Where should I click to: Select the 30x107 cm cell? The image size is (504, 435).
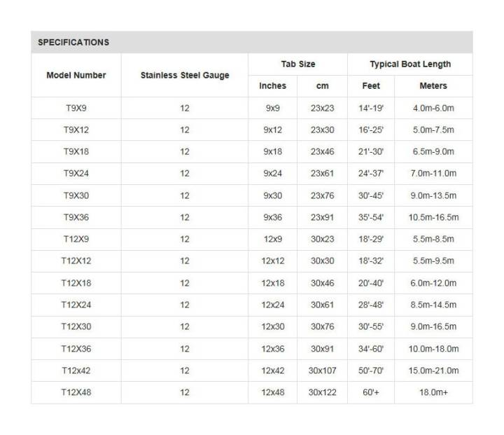[x=323, y=371]
